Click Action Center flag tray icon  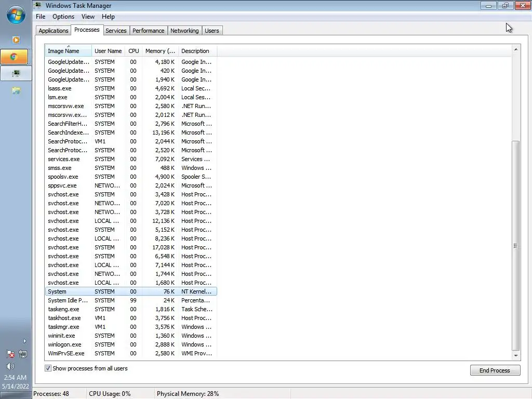pos(10,354)
